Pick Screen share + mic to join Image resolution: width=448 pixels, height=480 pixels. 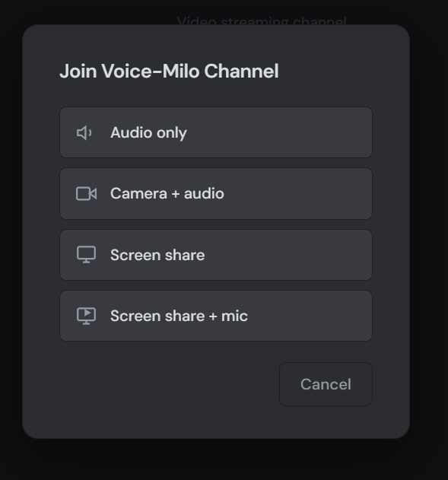(x=216, y=316)
